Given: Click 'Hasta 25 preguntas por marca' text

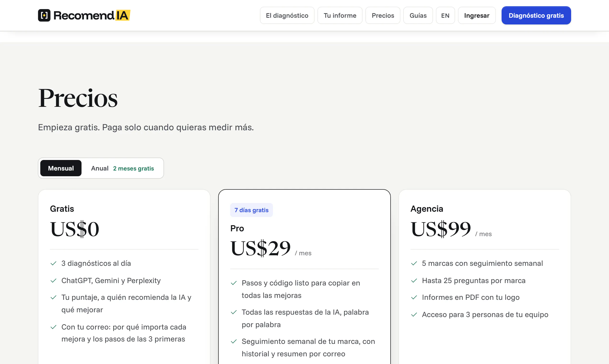Looking at the screenshot, I should point(474,281).
